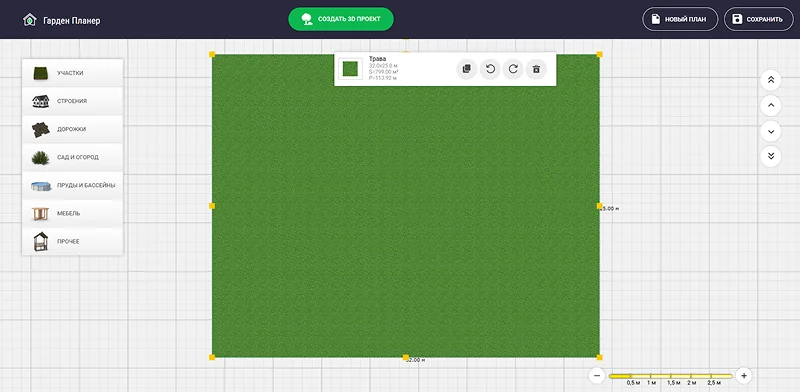Open the Участки category
Image resolution: width=800 pixels, height=392 pixels.
[72, 73]
